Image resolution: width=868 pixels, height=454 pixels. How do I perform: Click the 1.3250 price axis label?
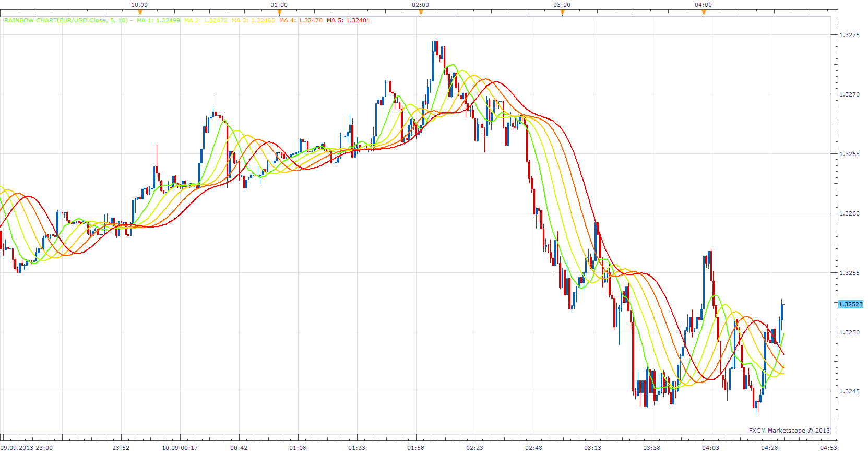coord(849,332)
